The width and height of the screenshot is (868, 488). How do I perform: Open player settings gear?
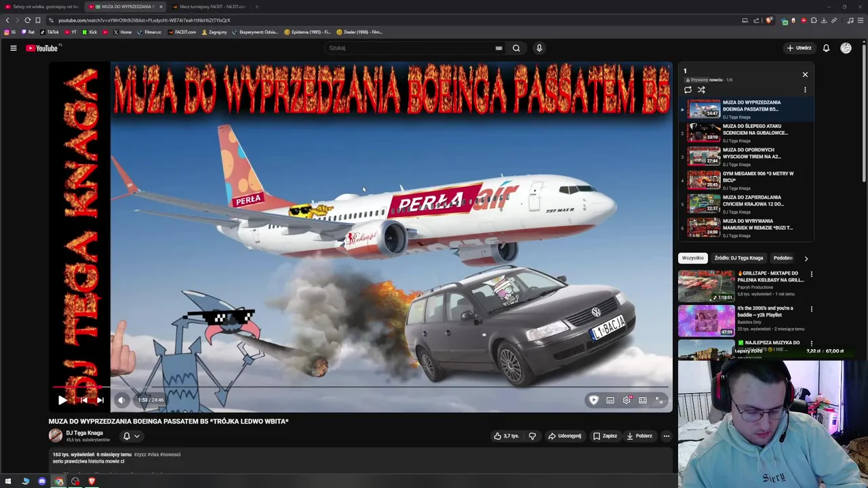click(627, 401)
